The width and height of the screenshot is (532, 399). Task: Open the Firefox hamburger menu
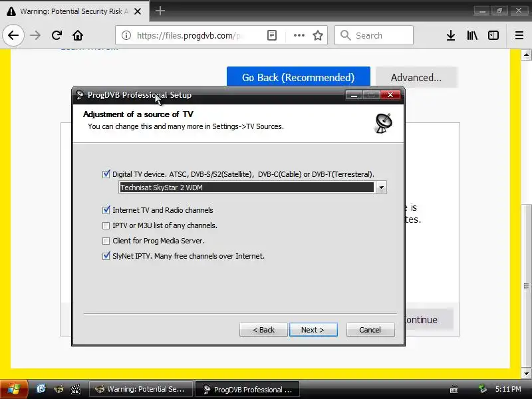519,35
